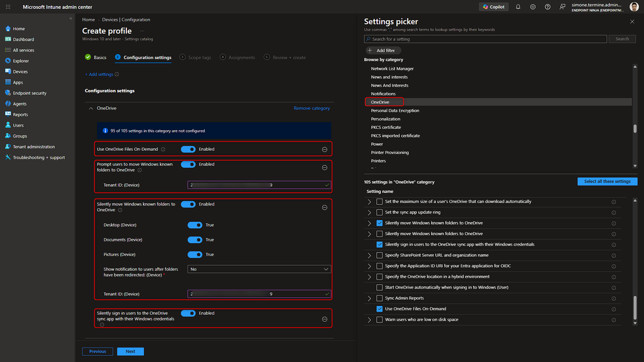Open the notifications bell
Image resolution: width=644 pixels, height=362 pixels.
click(518, 7)
